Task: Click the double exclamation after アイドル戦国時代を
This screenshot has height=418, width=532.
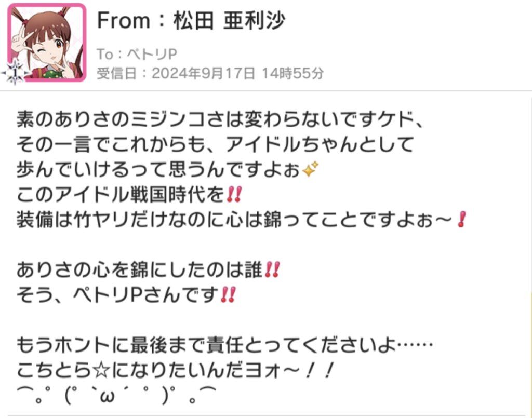Action: pos(234,194)
